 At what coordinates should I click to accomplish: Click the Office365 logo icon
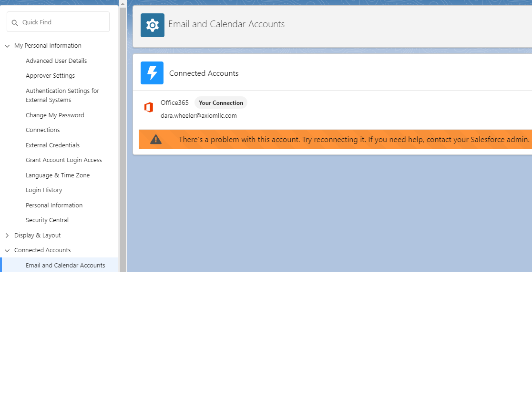(149, 107)
